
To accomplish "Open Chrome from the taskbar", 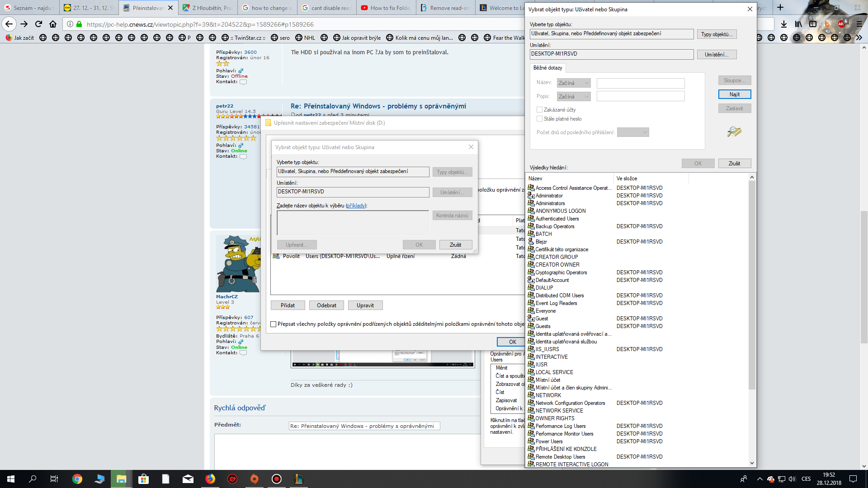I will point(77,479).
